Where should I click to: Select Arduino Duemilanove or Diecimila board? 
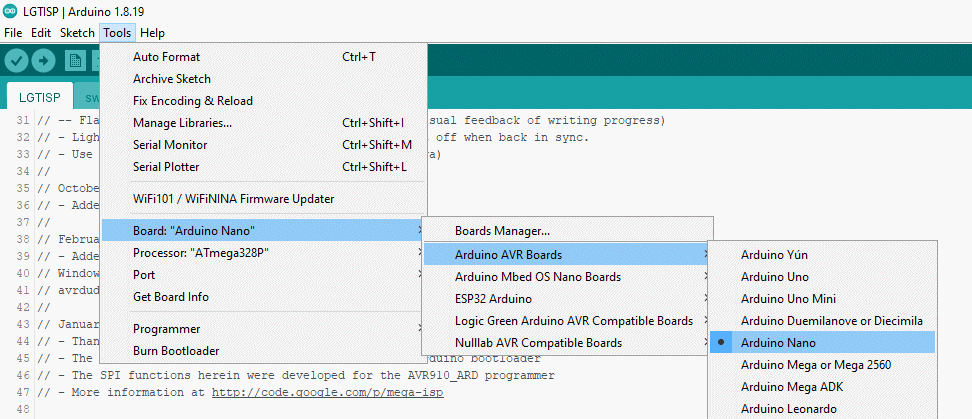(x=823, y=320)
